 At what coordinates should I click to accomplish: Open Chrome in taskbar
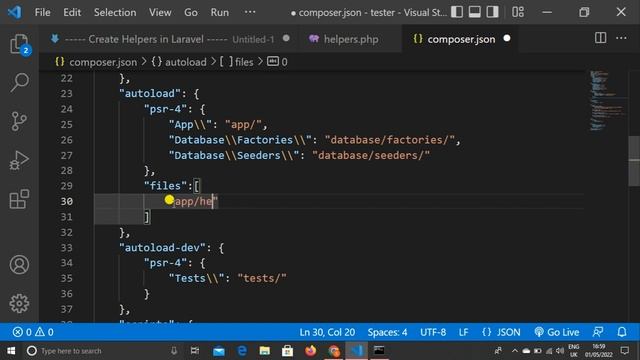tap(333, 351)
